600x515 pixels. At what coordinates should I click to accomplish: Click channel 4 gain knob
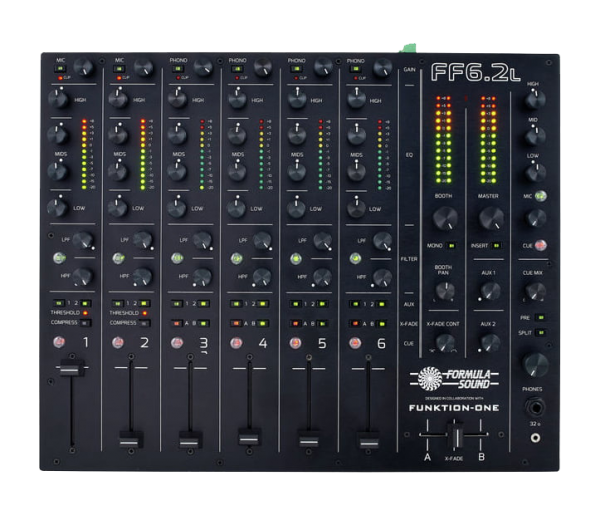tap(263, 67)
